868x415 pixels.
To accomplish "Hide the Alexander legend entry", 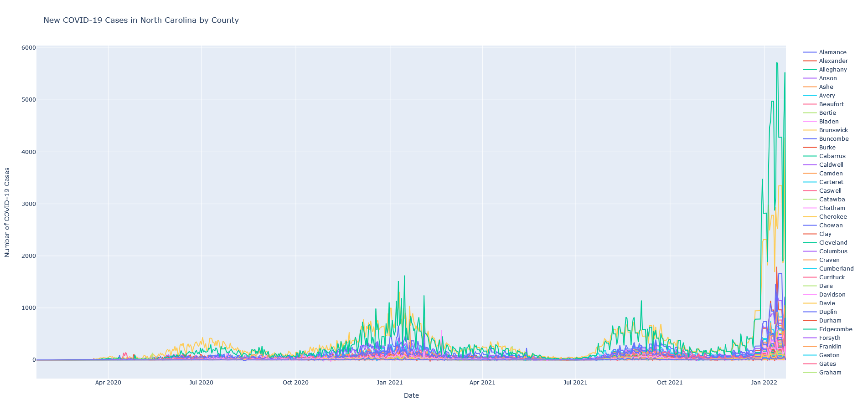I will point(833,61).
